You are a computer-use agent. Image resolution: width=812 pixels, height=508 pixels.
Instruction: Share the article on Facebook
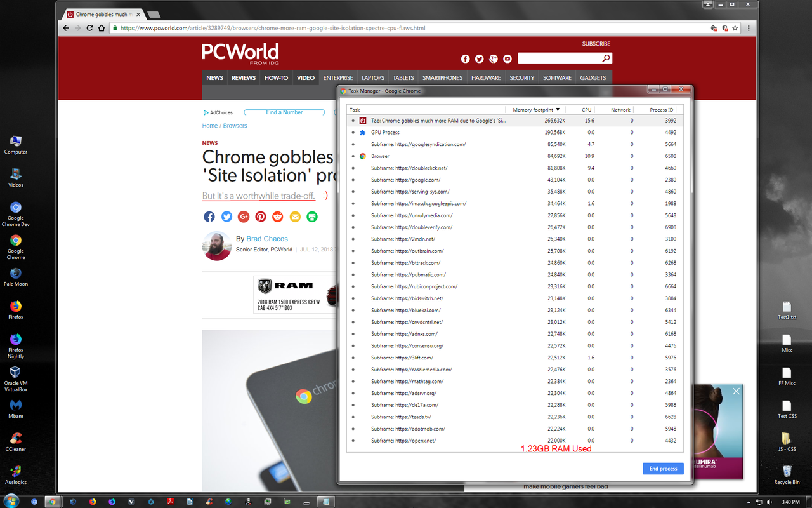209,217
